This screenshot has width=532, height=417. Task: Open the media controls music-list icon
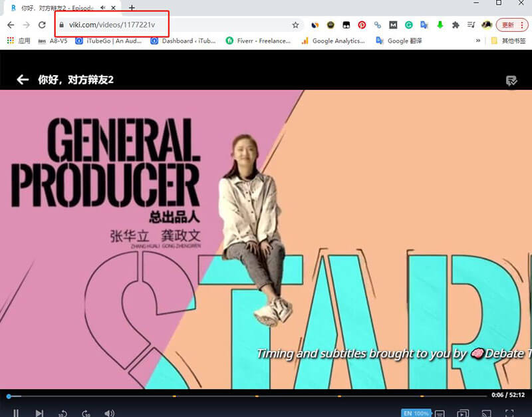coord(471,25)
